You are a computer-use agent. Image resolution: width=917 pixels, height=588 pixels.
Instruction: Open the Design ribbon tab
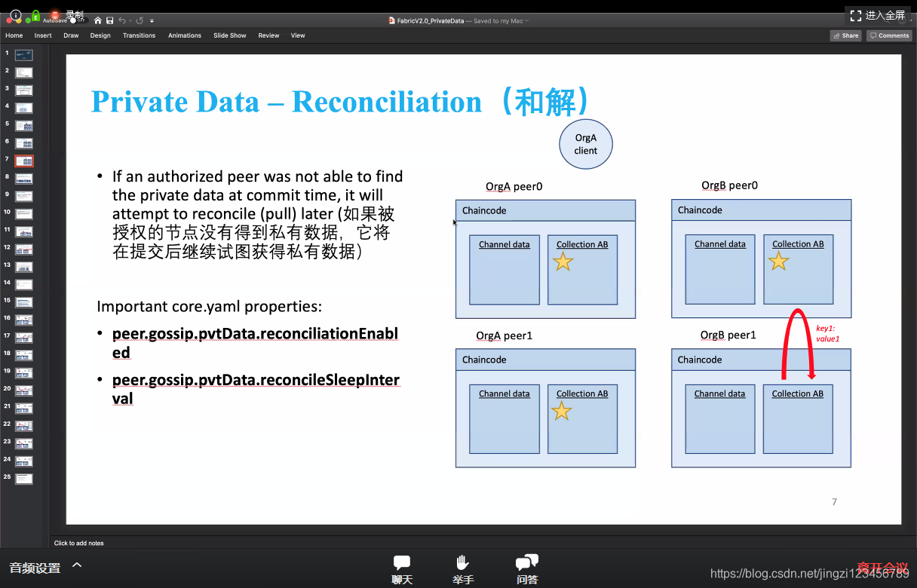(100, 35)
